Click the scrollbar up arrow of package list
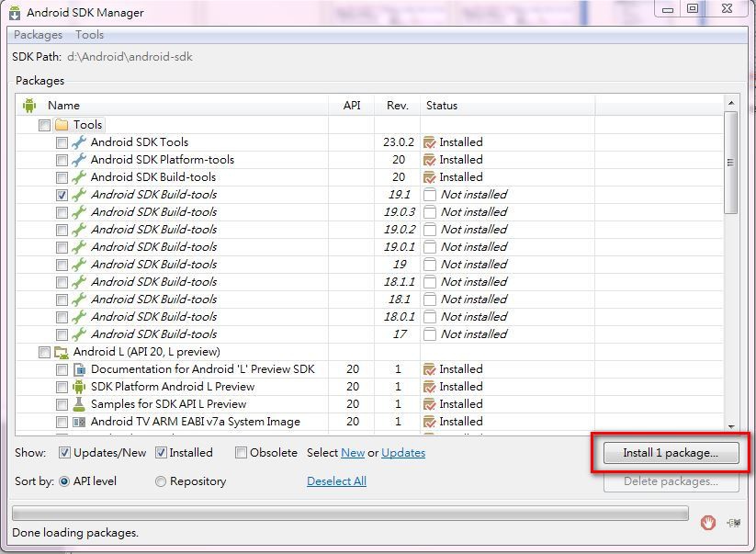 tap(731, 103)
